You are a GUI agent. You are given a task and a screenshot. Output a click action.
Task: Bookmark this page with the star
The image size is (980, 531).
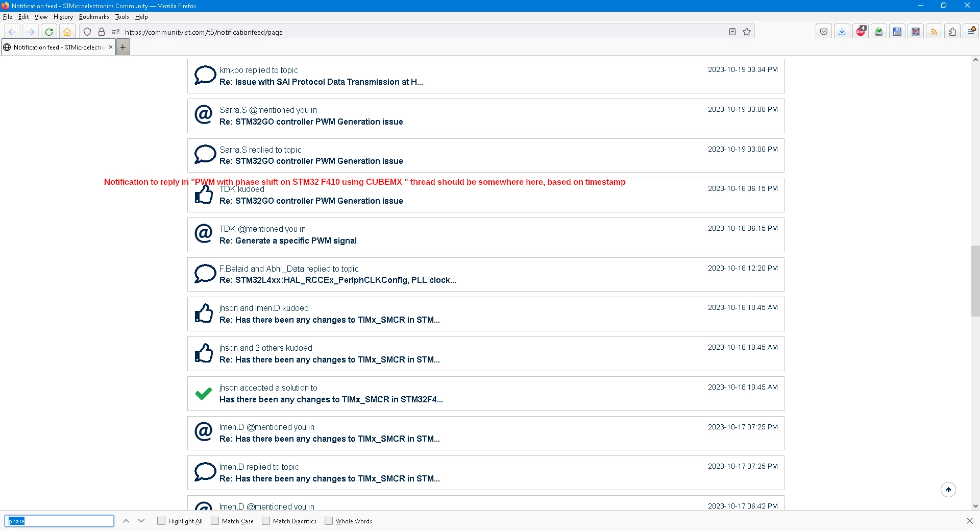(x=747, y=32)
